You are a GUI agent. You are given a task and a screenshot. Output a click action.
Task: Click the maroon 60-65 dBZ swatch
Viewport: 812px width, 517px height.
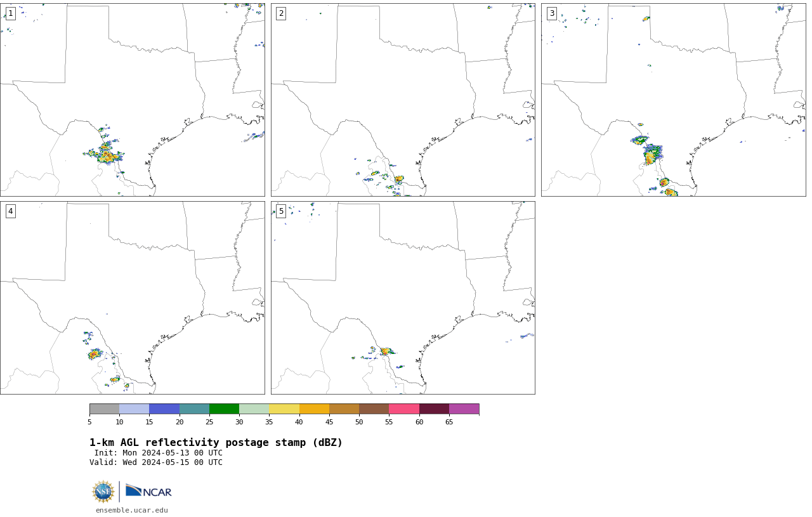click(x=434, y=409)
